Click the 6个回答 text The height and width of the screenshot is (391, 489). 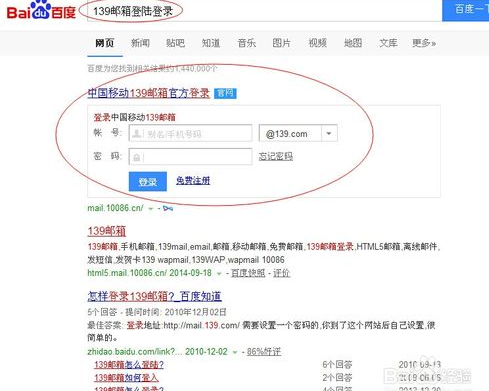pyautogui.click(x=337, y=365)
